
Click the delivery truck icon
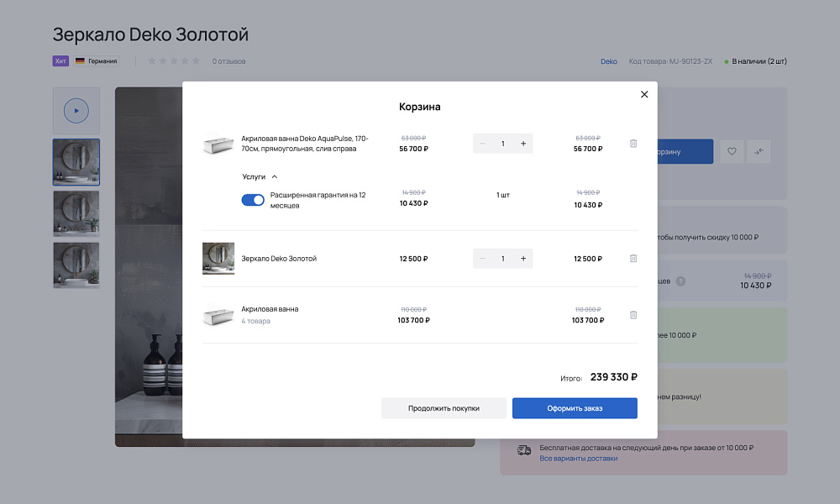pyautogui.click(x=523, y=451)
